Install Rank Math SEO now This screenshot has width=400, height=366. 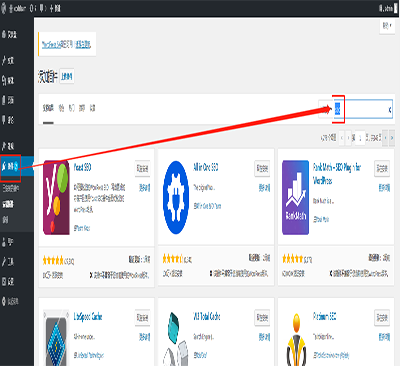coord(382,168)
